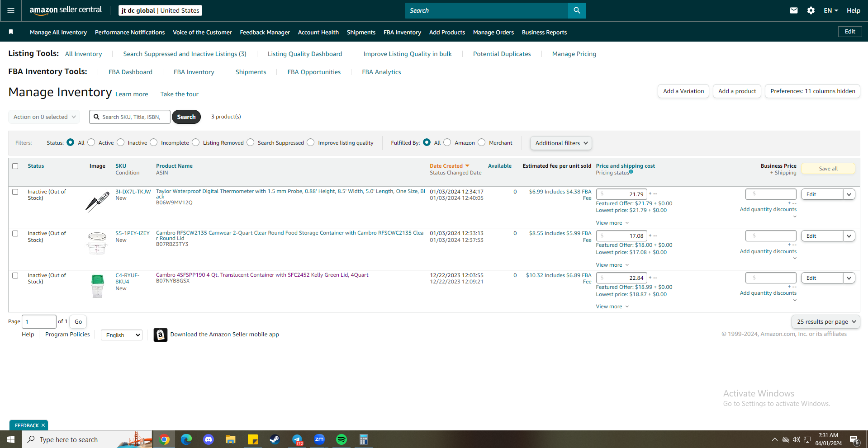Open Preferences: 11 columns hidden
868x448 pixels.
click(812, 91)
